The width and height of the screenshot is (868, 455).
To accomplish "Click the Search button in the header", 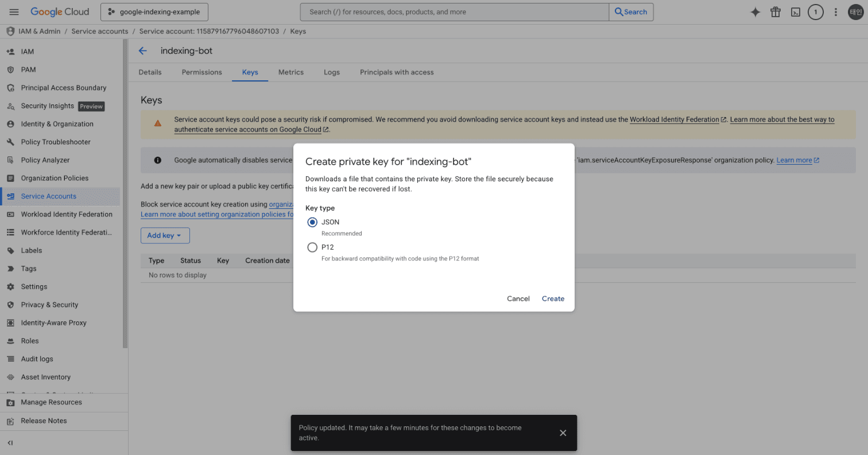I will point(631,12).
